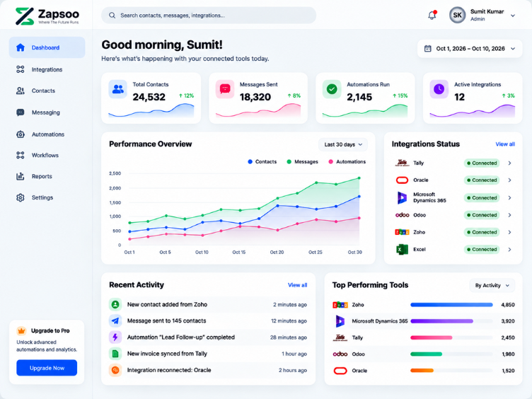The image size is (532, 399).
Task: Click the new contact activity icon
Action: (115, 304)
